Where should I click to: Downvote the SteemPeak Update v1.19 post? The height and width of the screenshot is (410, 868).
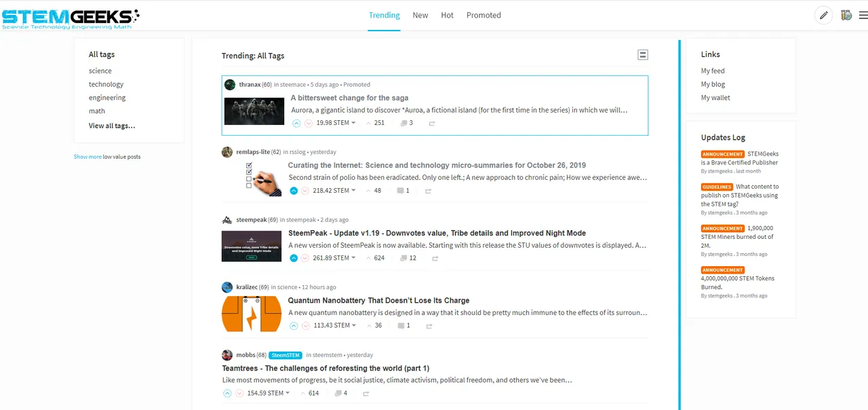coord(304,258)
